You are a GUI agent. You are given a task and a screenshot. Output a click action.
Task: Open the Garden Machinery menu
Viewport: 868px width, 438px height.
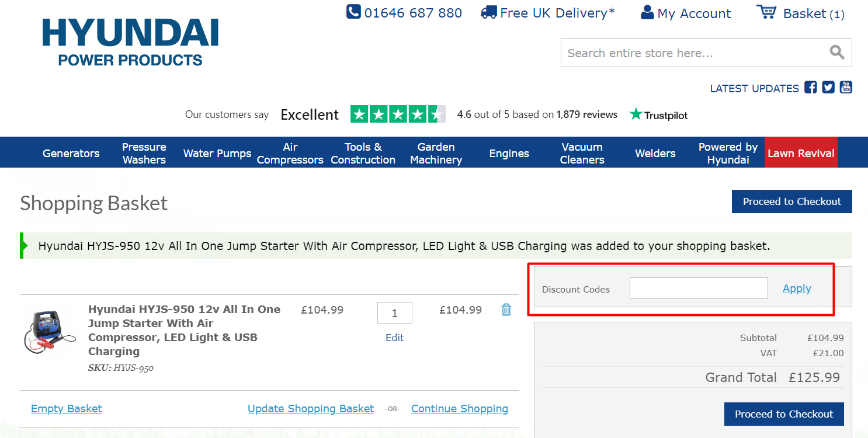pyautogui.click(x=436, y=153)
